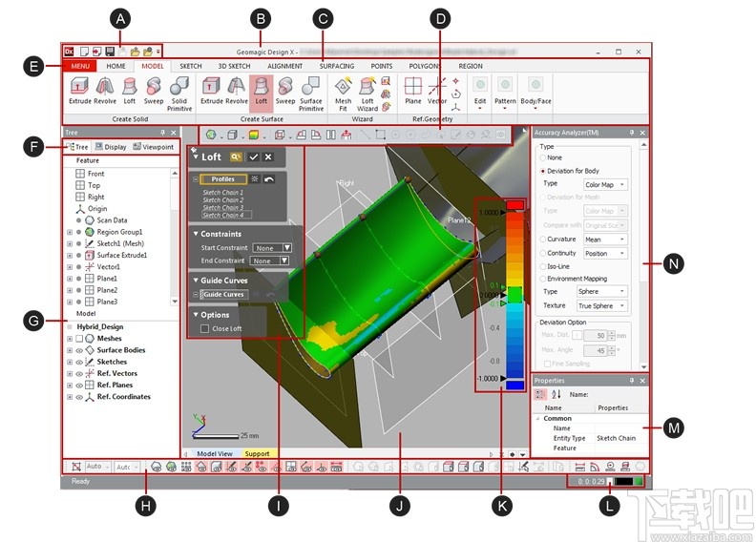Select the Curvature radio button
The width and height of the screenshot is (756, 542).
(543, 239)
